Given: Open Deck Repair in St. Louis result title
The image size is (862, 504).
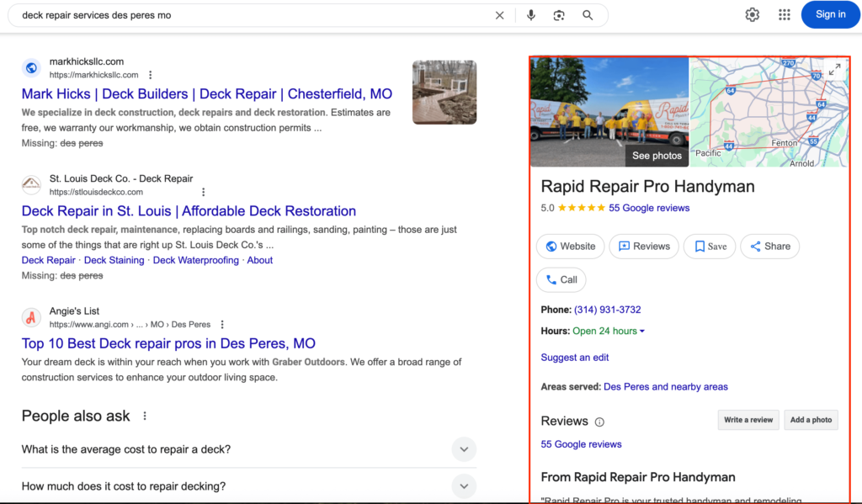Looking at the screenshot, I should (x=189, y=211).
